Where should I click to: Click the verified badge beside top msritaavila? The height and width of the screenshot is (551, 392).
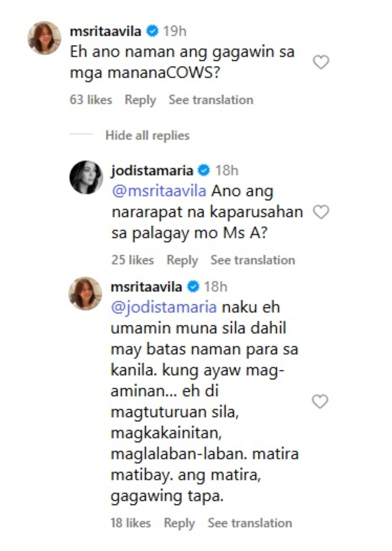[x=152, y=31]
